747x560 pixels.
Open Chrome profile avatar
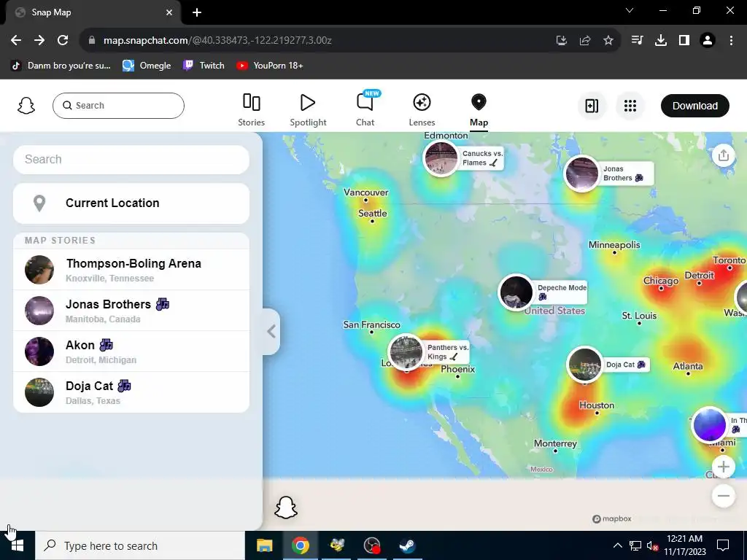pos(708,41)
